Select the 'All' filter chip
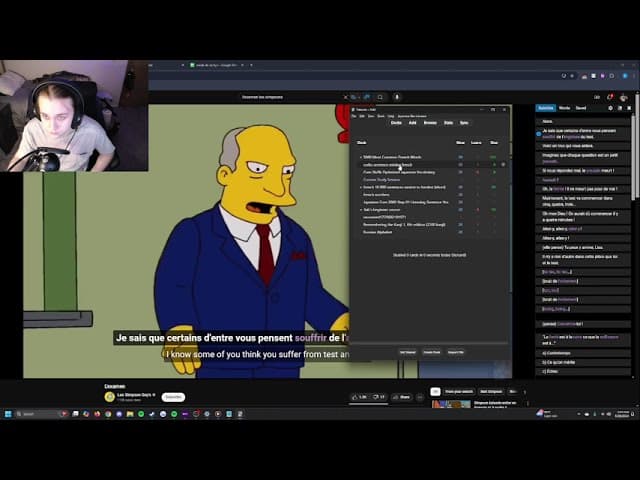The image size is (640, 480). [x=436, y=391]
